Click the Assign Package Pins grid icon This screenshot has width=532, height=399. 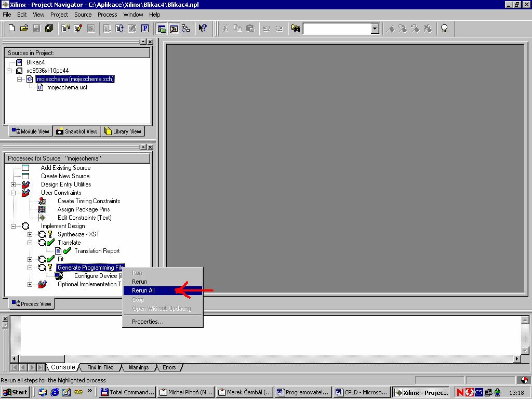pyautogui.click(x=42, y=209)
